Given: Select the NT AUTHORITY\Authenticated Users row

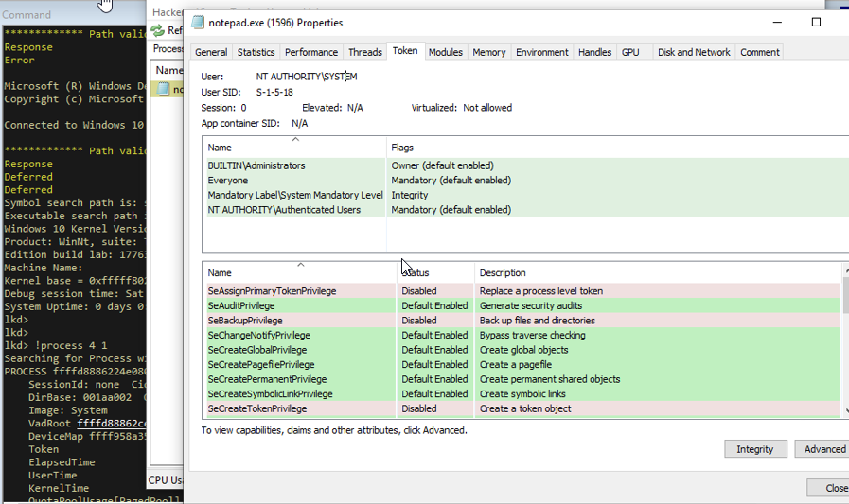Looking at the screenshot, I should [528, 209].
